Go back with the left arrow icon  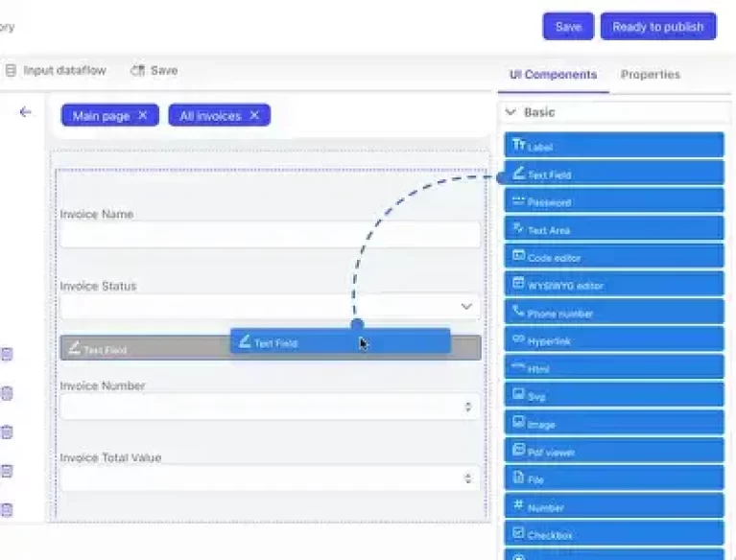point(25,112)
